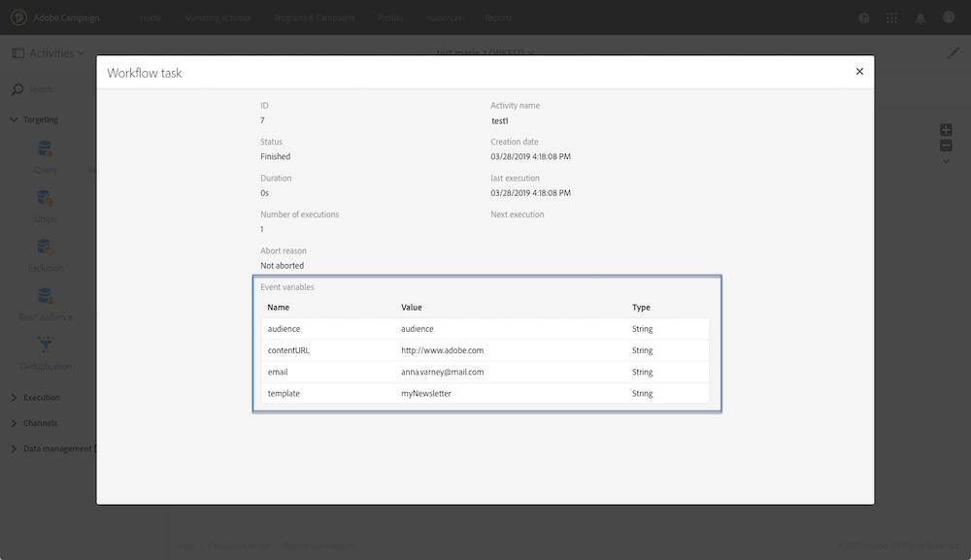
Task: Click the creation date 03/28/2019 value
Action: tap(531, 156)
